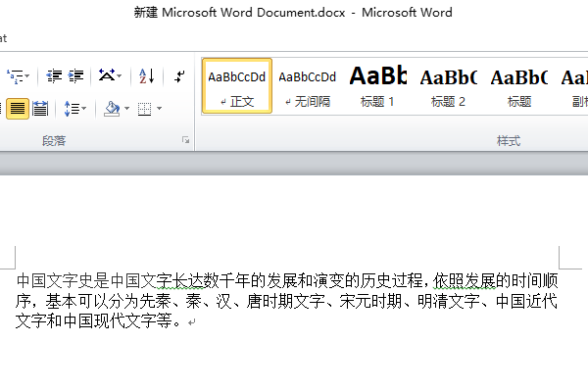Image resolution: width=588 pixels, height=392 pixels.
Task: Open shading color dropdown arrow
Action: pos(126,109)
